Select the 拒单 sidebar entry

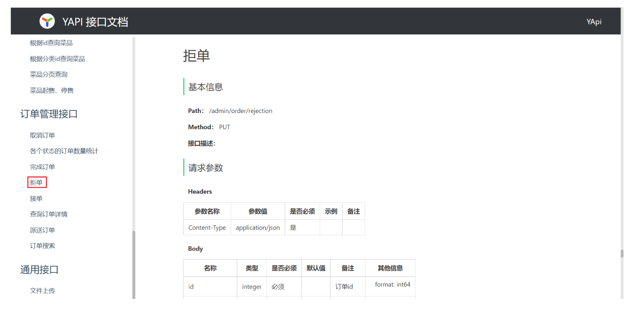point(37,183)
